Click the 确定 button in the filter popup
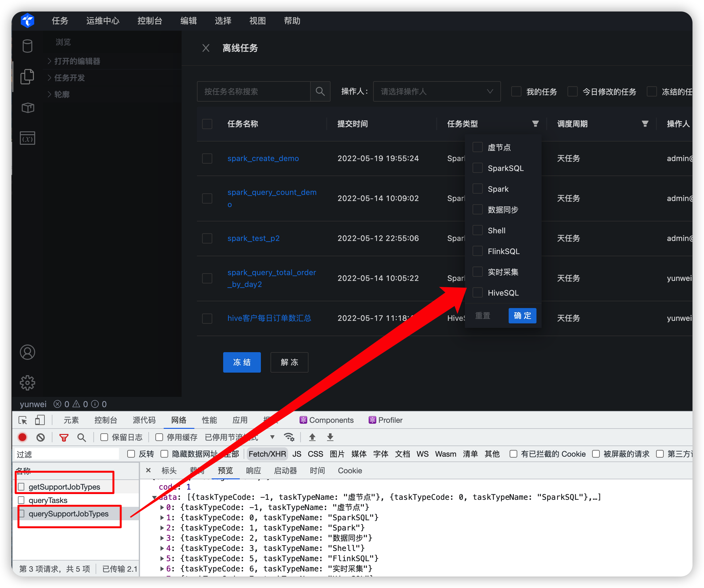Image resolution: width=704 pixels, height=588 pixels. pos(522,315)
